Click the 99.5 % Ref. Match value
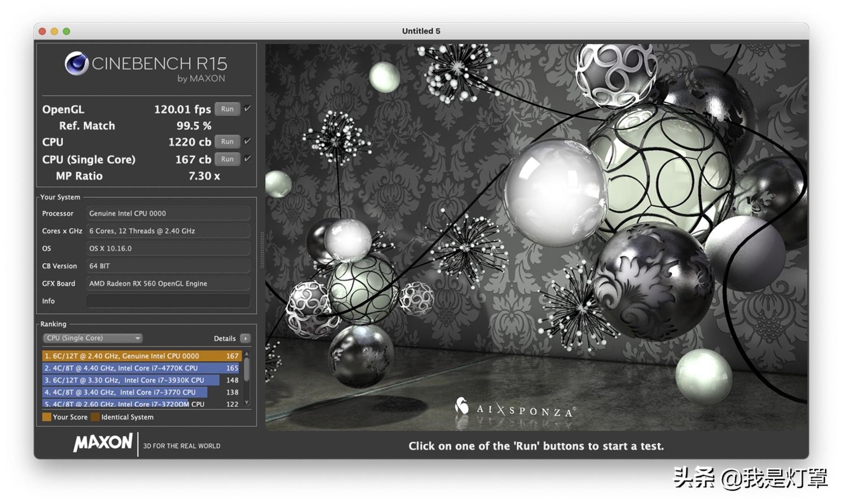843x504 pixels. coord(194,126)
